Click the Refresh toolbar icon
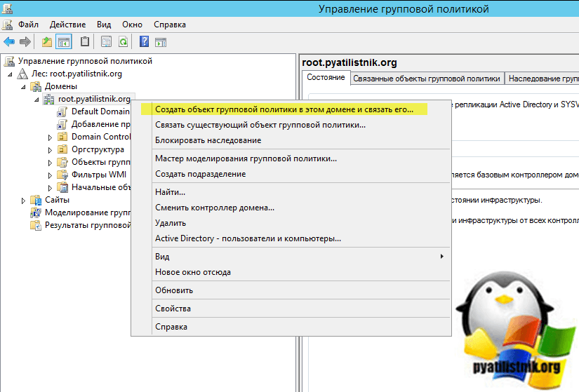Screen dimensions: 579x392 123,42
